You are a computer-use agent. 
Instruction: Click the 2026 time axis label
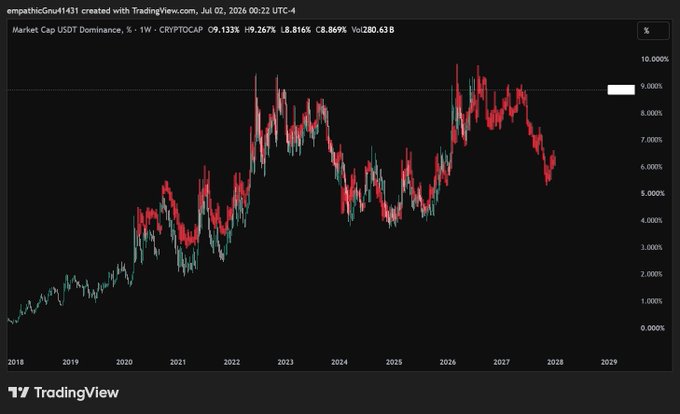tap(448, 362)
